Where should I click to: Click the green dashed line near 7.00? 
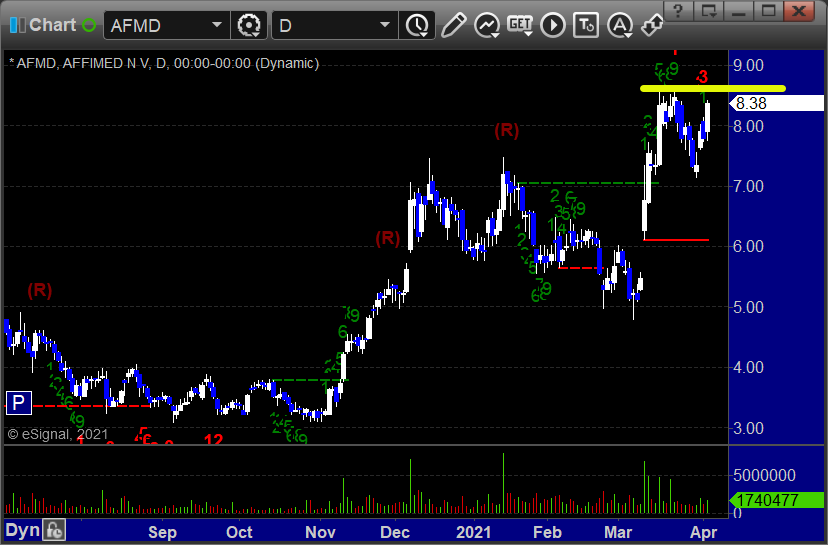click(588, 183)
